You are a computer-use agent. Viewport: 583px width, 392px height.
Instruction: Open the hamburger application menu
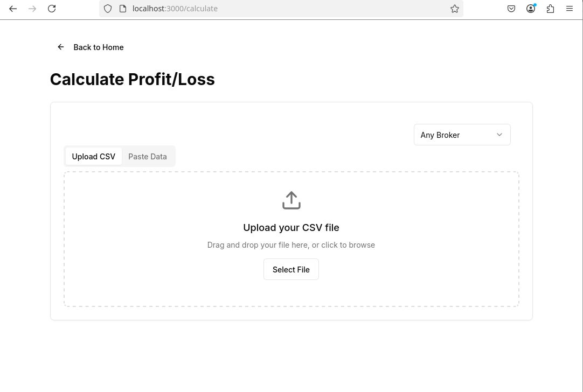coord(569,9)
